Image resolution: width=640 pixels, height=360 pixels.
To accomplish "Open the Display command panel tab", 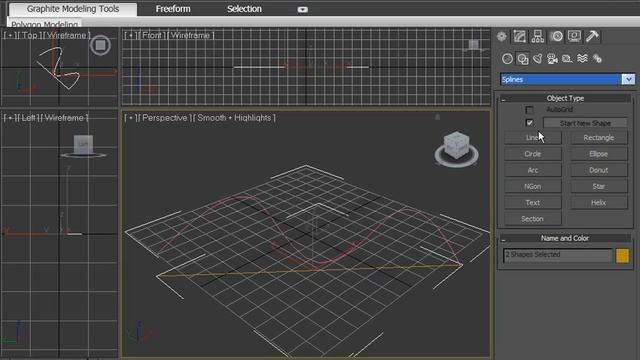I will click(574, 36).
